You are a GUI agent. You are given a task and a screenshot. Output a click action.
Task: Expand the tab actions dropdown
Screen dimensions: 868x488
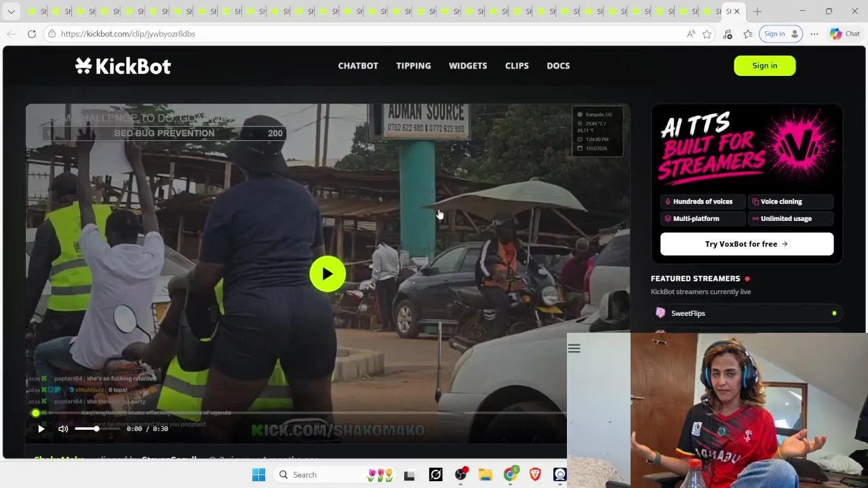click(x=12, y=12)
